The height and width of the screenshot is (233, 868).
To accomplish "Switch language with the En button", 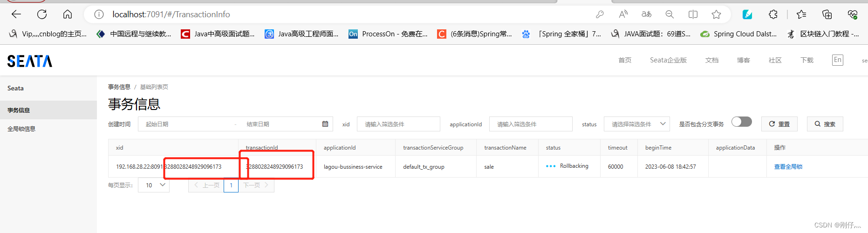I will pyautogui.click(x=838, y=60).
